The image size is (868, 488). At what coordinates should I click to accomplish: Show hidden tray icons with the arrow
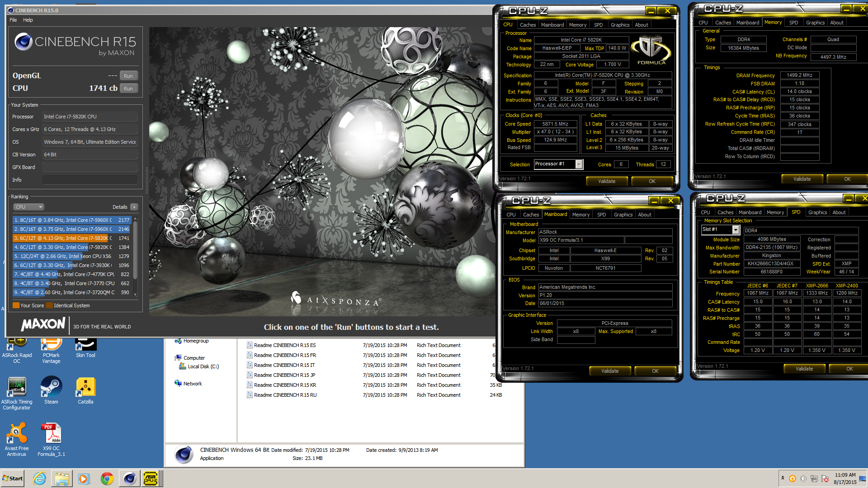[x=783, y=478]
